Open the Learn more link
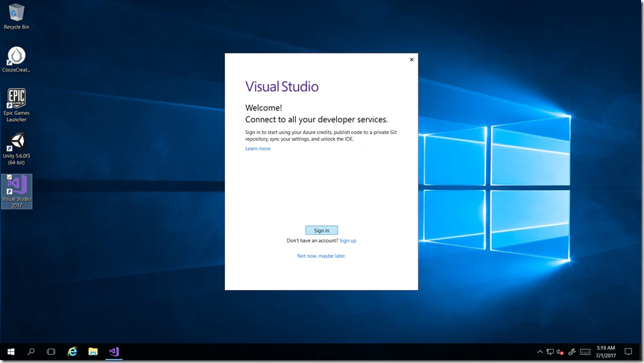 [258, 149]
